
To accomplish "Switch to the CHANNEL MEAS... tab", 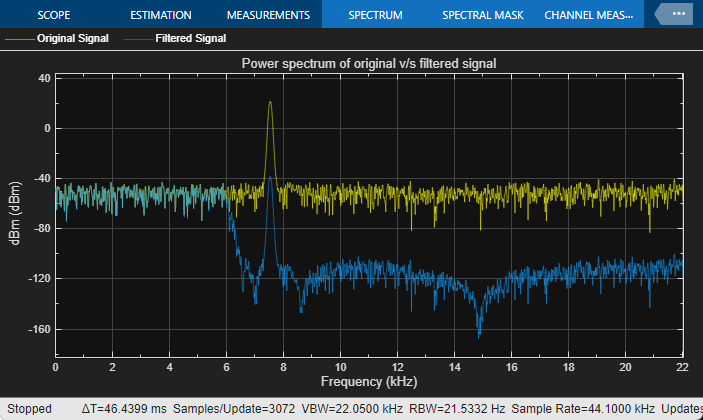I will click(589, 15).
